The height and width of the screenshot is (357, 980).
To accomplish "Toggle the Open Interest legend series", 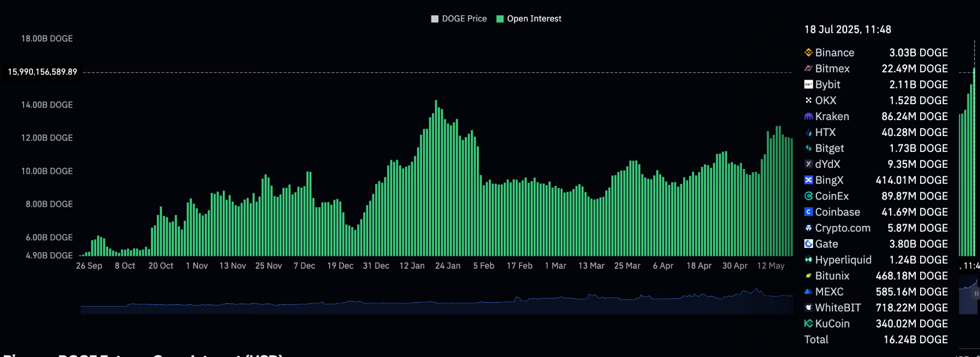I will [529, 19].
